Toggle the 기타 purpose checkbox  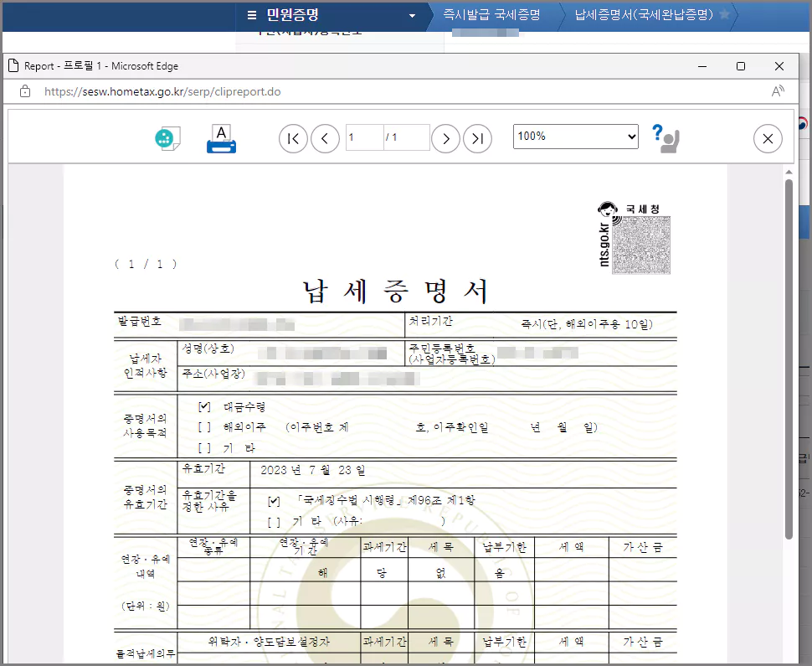[x=204, y=448]
